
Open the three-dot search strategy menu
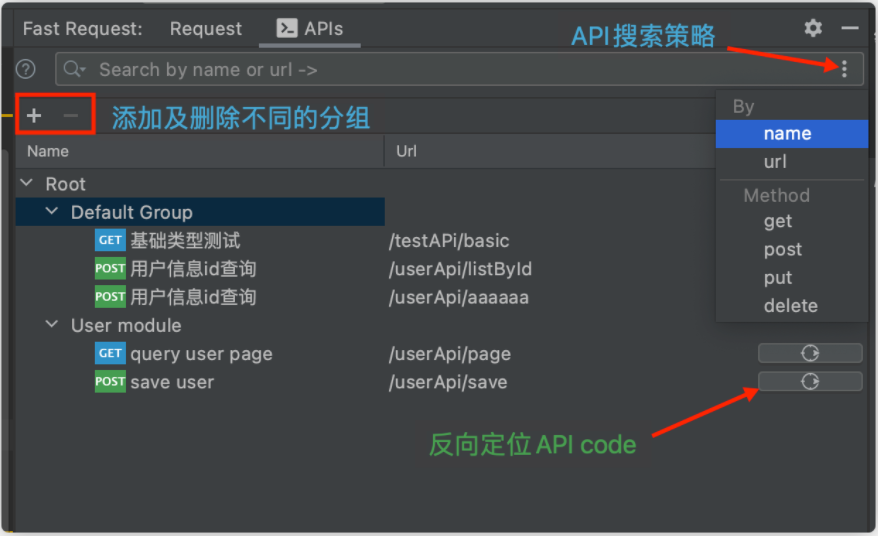845,69
